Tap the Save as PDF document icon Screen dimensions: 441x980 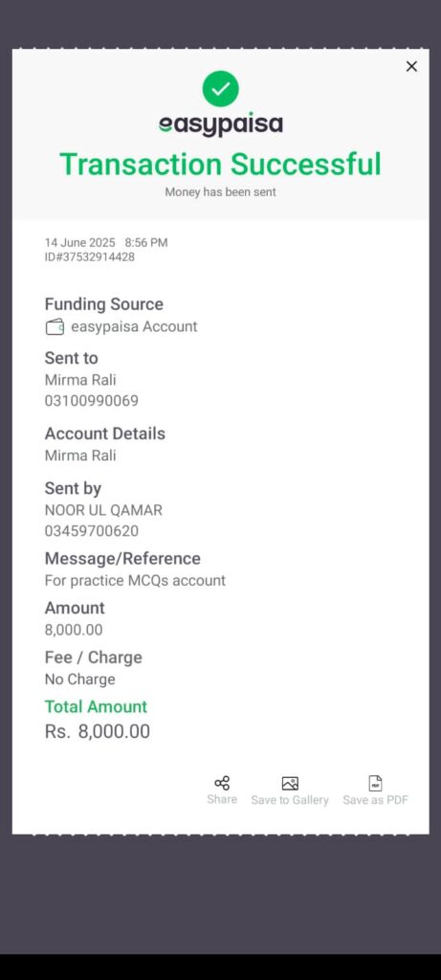375,783
